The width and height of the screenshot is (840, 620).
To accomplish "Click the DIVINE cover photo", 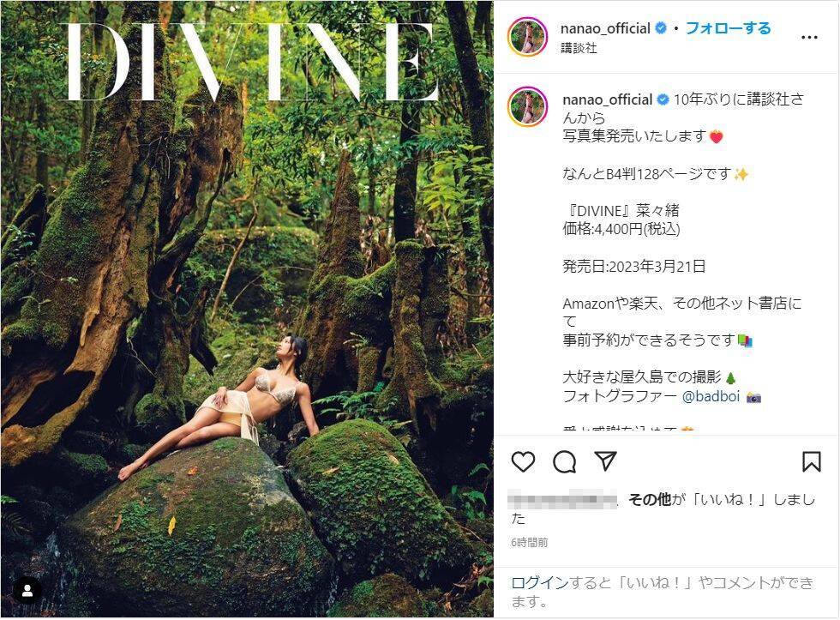I will pyautogui.click(x=247, y=309).
